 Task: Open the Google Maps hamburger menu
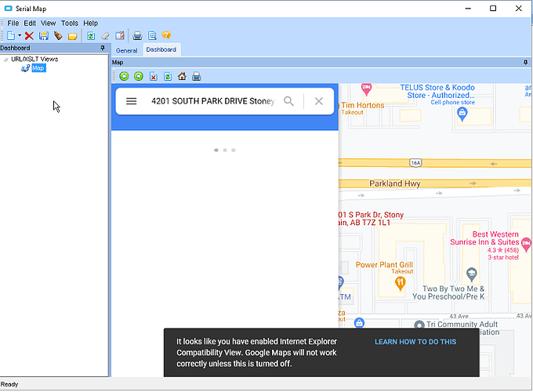pyautogui.click(x=131, y=101)
